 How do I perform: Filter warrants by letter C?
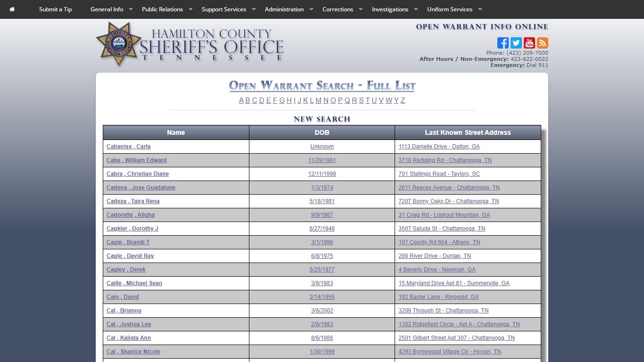point(255,100)
